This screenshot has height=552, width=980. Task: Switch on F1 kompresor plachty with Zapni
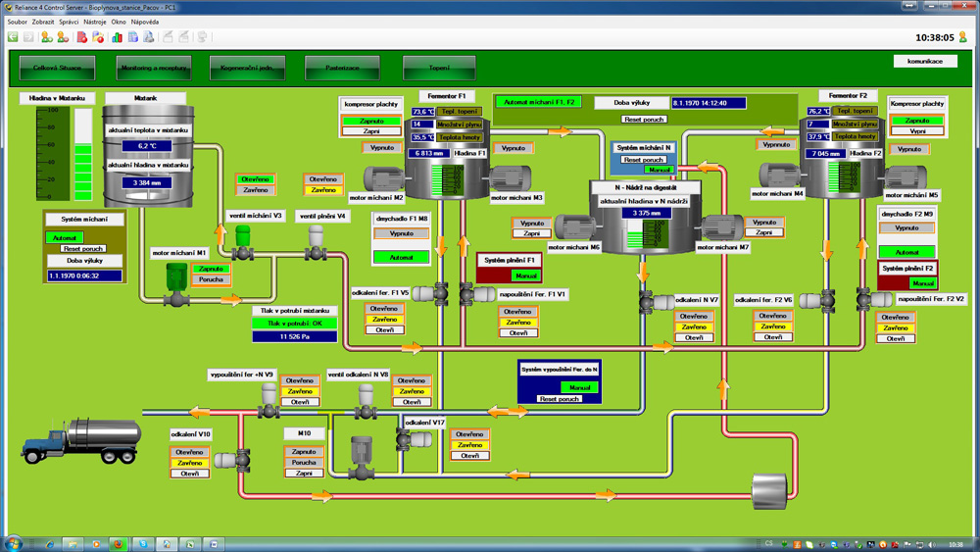371,131
